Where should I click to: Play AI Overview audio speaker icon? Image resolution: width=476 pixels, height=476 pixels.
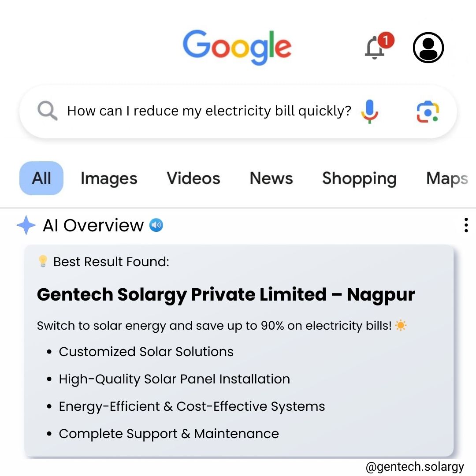pyautogui.click(x=156, y=225)
